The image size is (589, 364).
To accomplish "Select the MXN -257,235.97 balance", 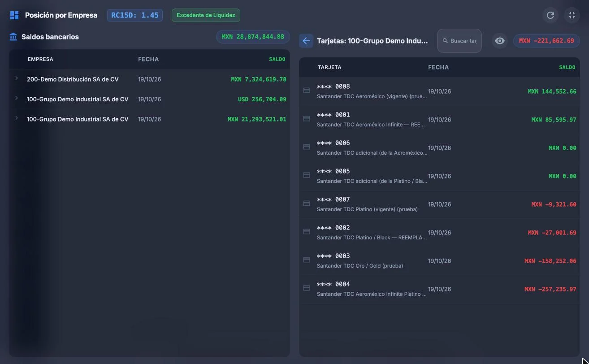I will pyautogui.click(x=550, y=289).
